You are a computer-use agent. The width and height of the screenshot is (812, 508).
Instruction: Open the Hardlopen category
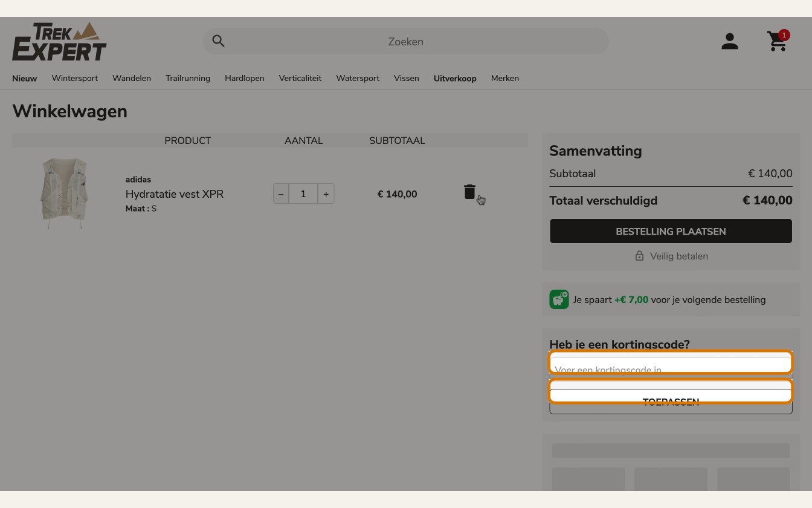(245, 78)
